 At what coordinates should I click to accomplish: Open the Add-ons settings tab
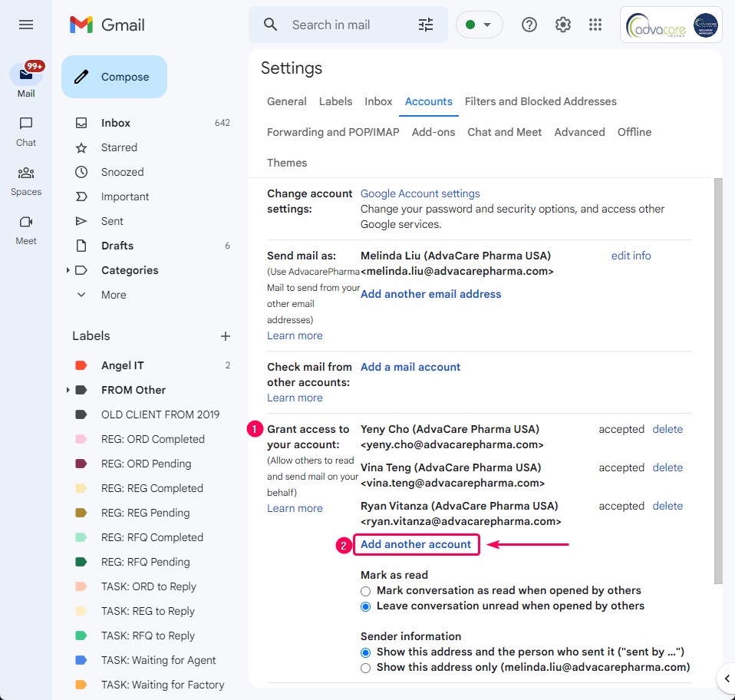[433, 132]
